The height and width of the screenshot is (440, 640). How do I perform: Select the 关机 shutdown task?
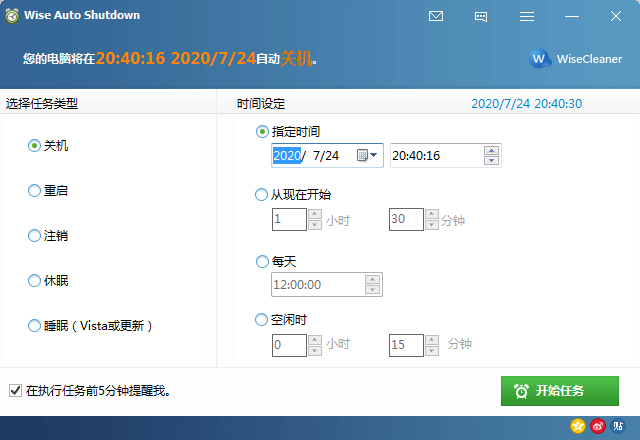pos(48,146)
